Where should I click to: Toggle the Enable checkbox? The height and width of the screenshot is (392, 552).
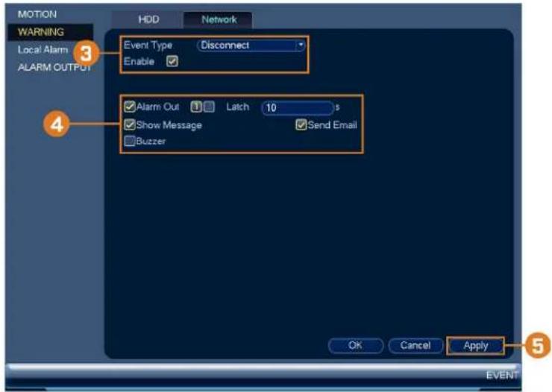coord(172,62)
